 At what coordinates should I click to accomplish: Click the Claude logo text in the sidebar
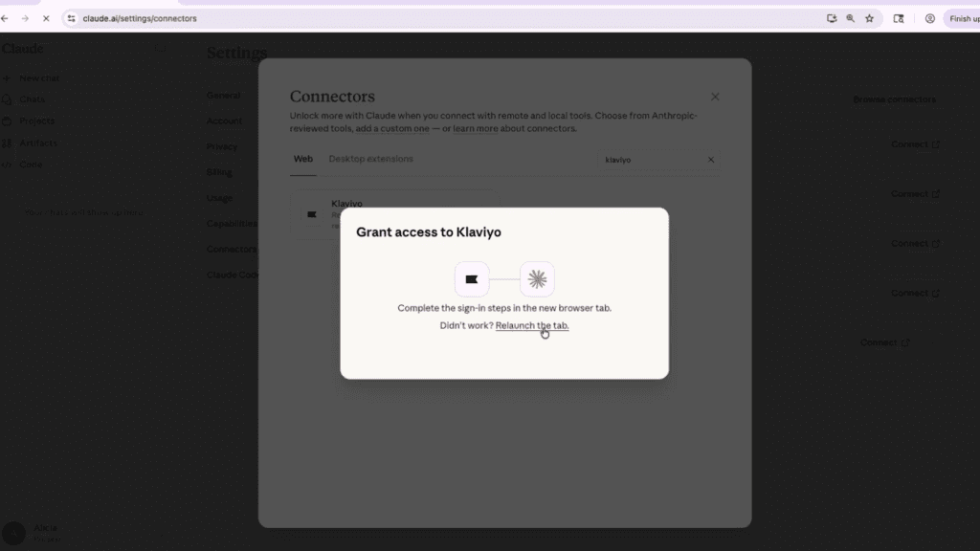pyautogui.click(x=23, y=49)
